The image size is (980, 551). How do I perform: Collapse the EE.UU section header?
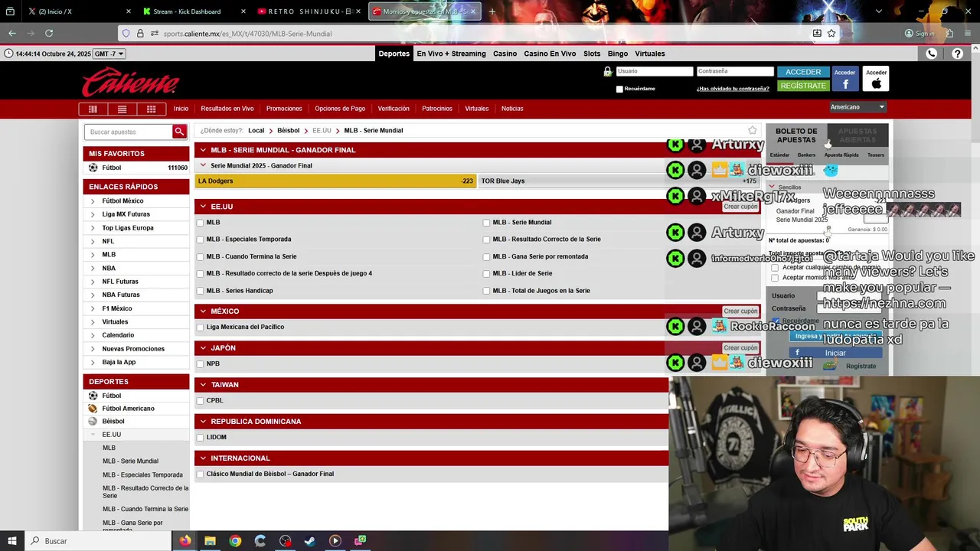pos(203,207)
